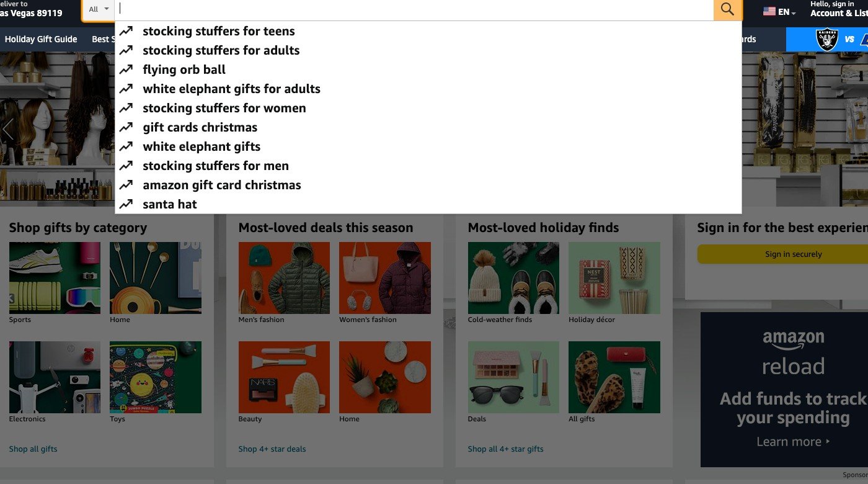
Task: Click trending arrow by gift cards christmas
Action: 126,127
